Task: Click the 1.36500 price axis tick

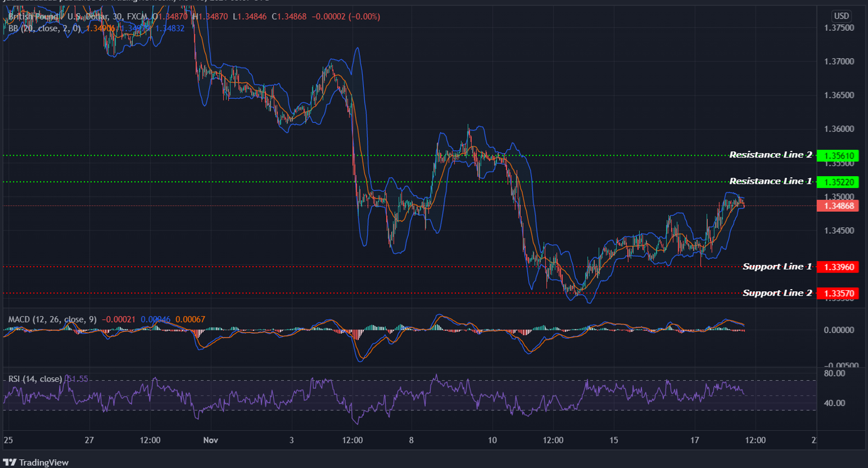Action: point(839,95)
